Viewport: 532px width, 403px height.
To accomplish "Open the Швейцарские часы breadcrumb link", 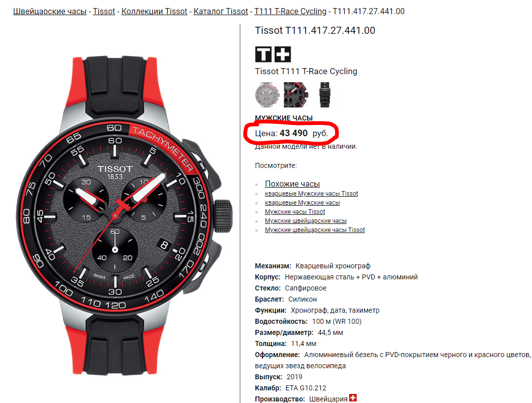I will (x=50, y=11).
